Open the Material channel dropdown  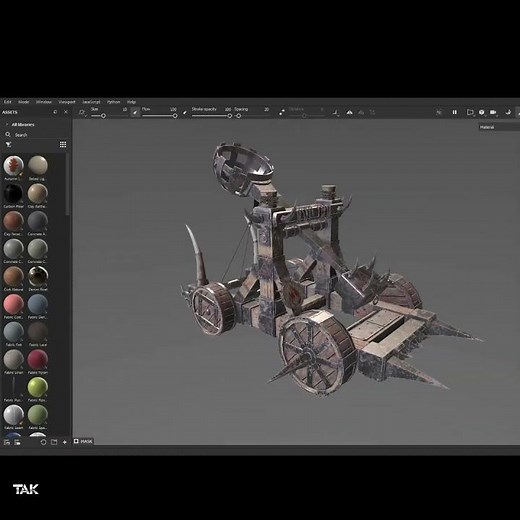tap(499, 127)
